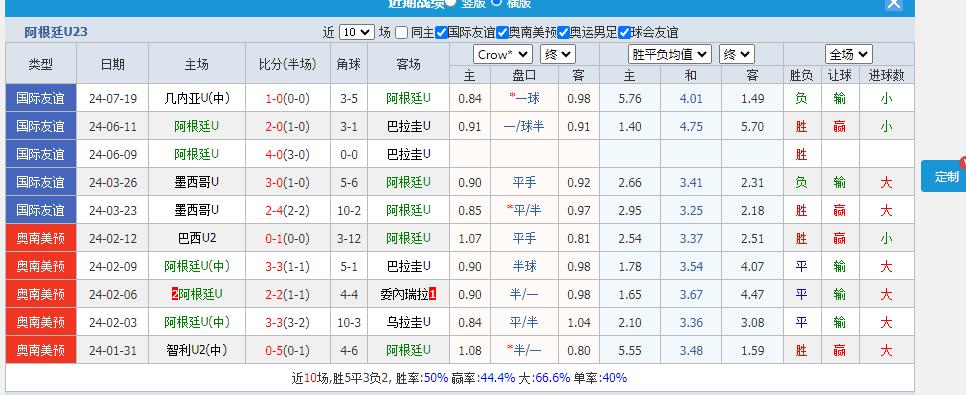The image size is (966, 395).
Task: Open the 全场 dropdown
Action: point(849,54)
